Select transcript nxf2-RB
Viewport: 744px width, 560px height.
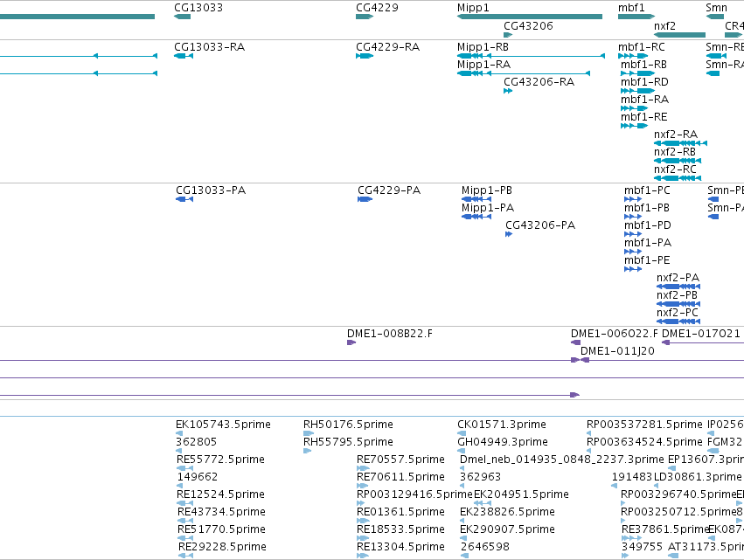pyautogui.click(x=675, y=152)
